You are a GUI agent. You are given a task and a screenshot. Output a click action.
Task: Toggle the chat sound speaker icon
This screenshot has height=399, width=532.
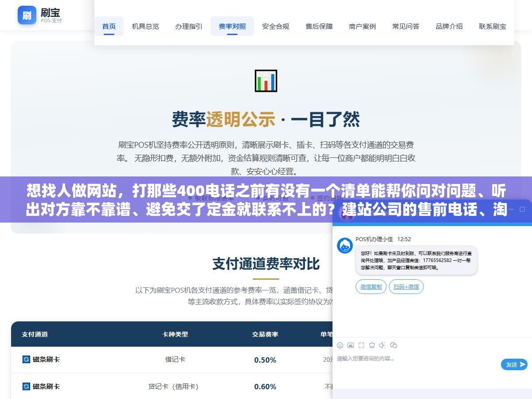tap(383, 345)
